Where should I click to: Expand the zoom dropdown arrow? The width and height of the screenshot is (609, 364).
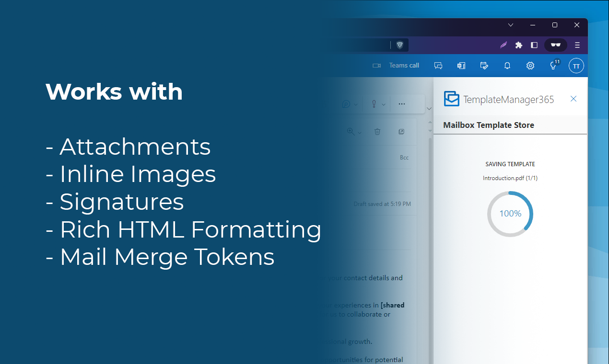pos(359,132)
